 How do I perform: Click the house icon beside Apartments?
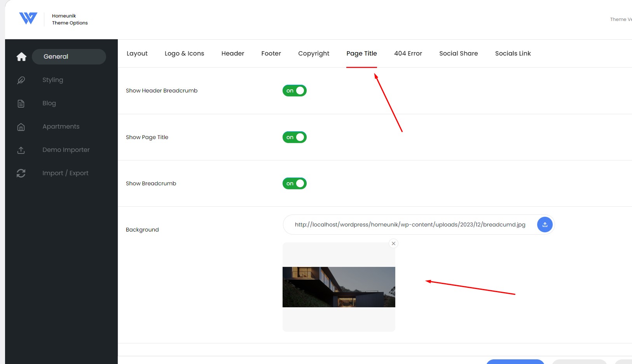[x=21, y=127]
